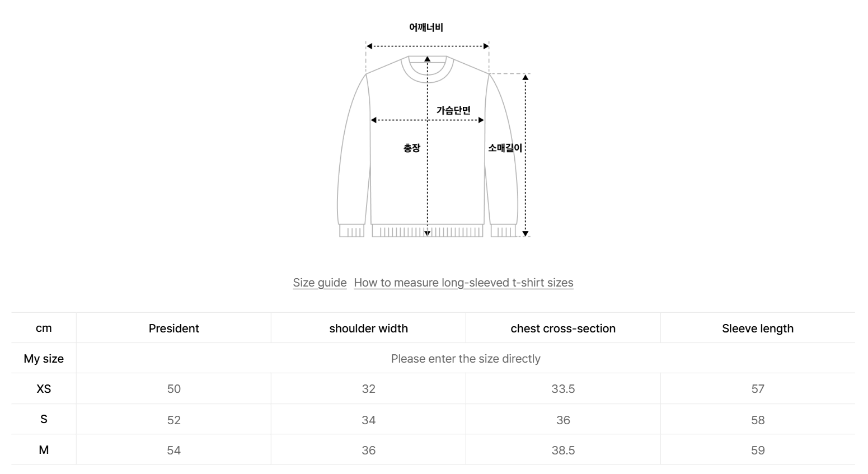Image resolution: width=868 pixels, height=474 pixels.
Task: Click the cm unit header cell
Action: (44, 328)
